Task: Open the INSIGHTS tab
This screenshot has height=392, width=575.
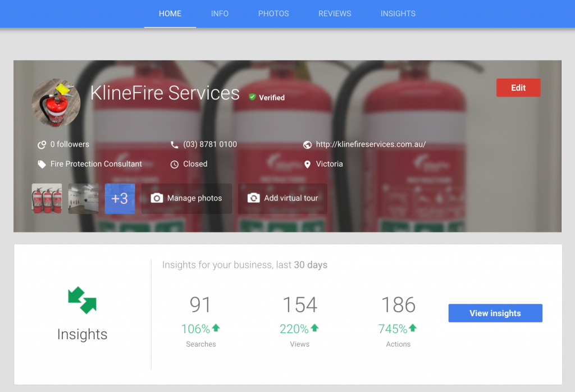Action: click(398, 13)
